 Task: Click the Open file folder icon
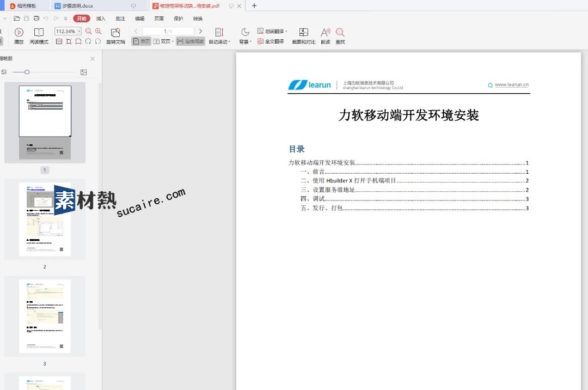pos(16,19)
